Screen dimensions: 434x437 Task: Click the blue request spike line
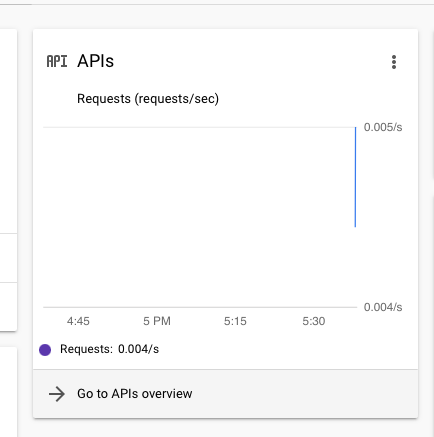click(x=355, y=177)
